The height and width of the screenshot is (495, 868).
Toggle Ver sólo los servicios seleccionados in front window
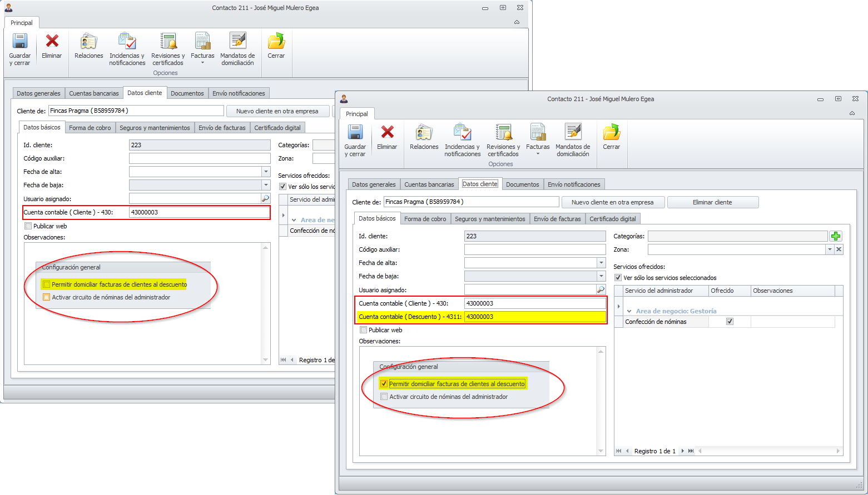(618, 278)
